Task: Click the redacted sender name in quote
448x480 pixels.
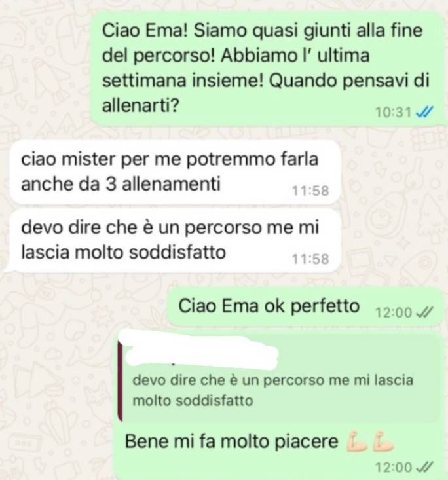Action: tap(200, 351)
